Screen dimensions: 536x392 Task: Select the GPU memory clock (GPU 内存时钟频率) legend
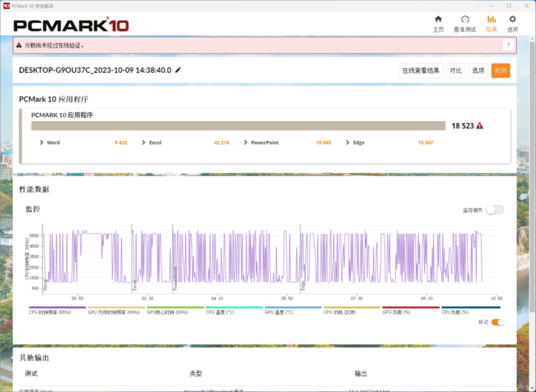click(x=116, y=310)
